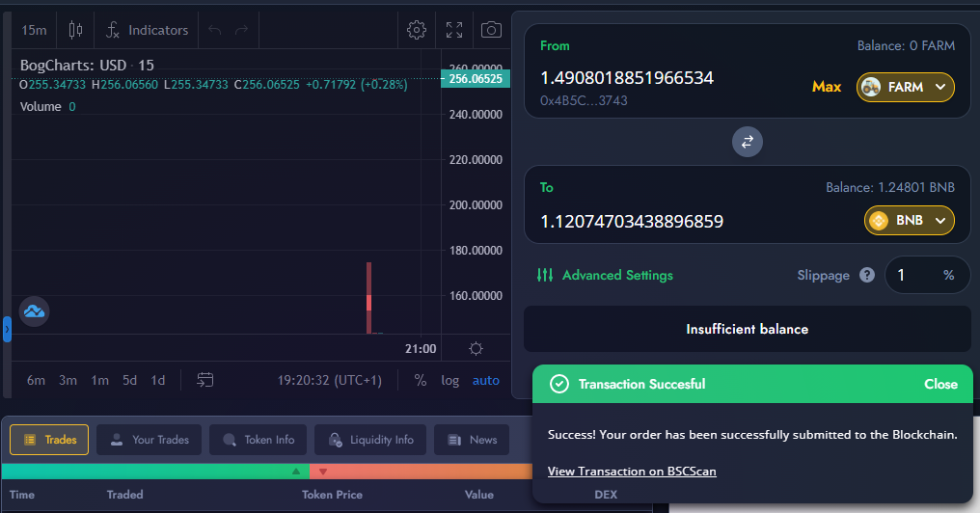Switch to the Your Trades tab

[149, 440]
